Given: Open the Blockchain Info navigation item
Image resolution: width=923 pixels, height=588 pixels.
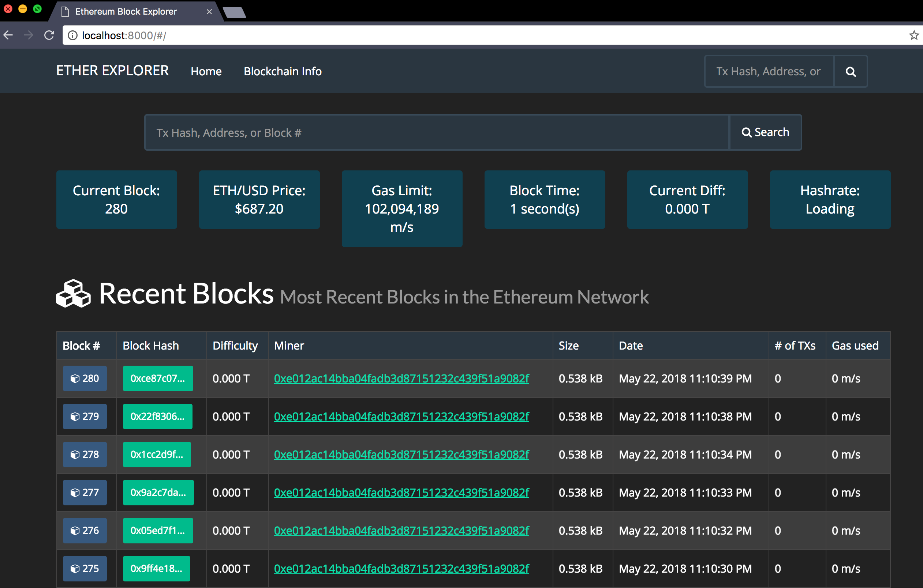Looking at the screenshot, I should click(x=283, y=71).
